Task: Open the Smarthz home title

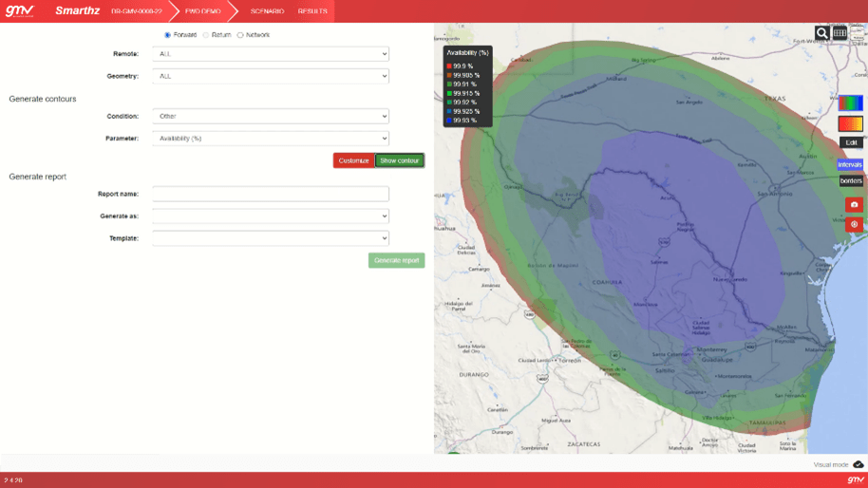Action: coord(78,11)
